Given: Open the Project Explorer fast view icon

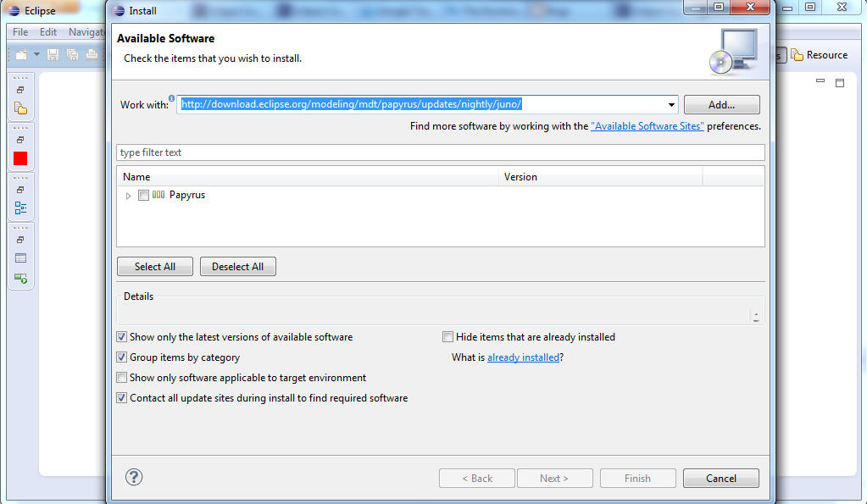Looking at the screenshot, I should [20, 108].
